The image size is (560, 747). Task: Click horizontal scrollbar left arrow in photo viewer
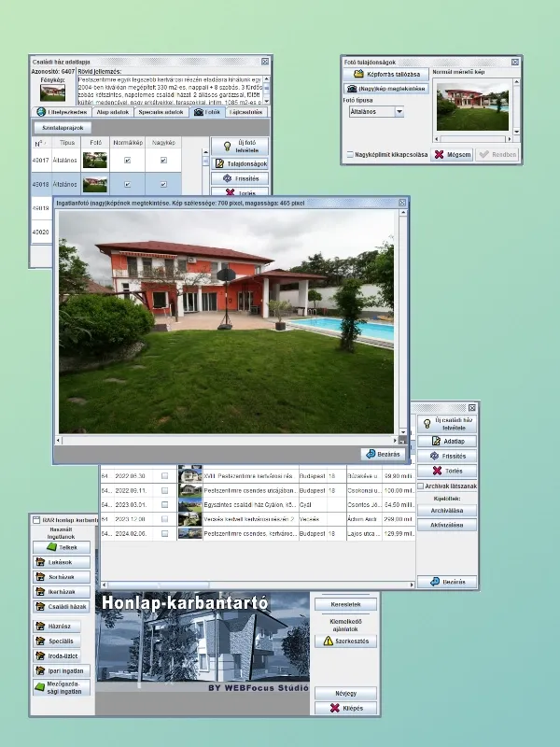58,440
